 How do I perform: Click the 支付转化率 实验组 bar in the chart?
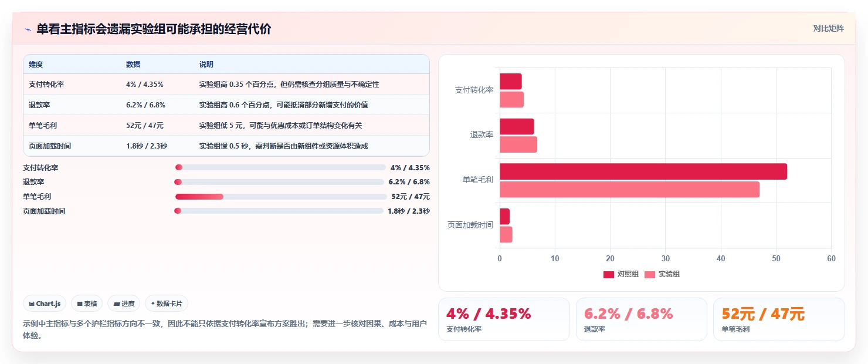click(x=511, y=99)
